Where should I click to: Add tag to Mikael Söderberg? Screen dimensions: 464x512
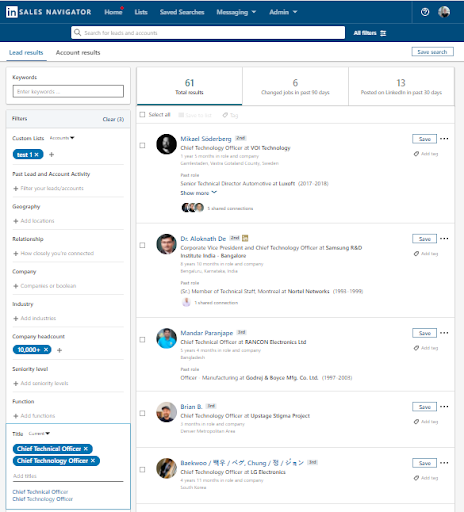426,154
